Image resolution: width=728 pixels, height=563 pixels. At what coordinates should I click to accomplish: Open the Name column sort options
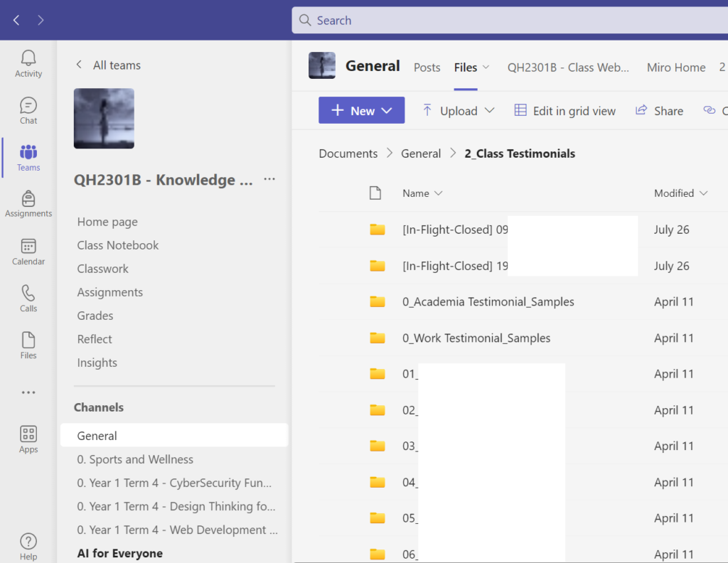[422, 193]
